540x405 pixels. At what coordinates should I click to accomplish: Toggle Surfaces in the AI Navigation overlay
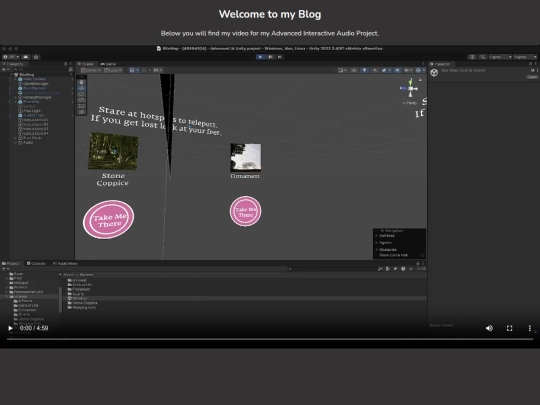point(386,236)
